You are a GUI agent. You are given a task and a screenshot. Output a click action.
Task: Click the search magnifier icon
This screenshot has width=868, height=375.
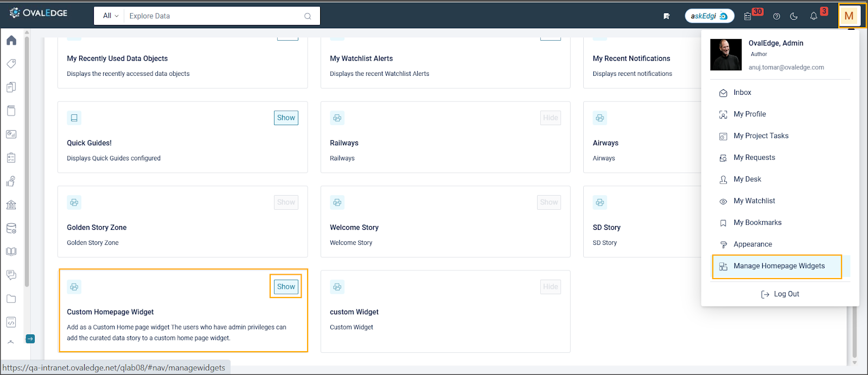coord(308,16)
